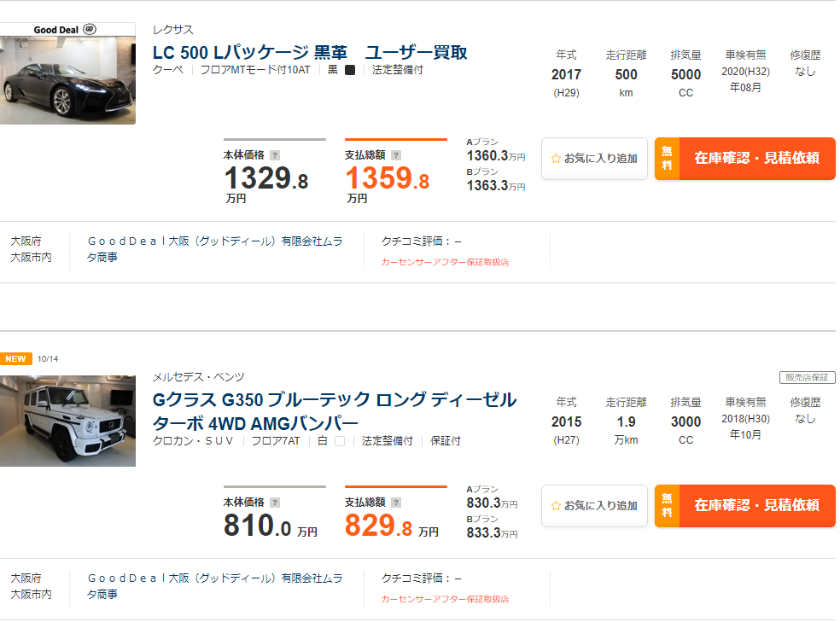The image size is (840, 622).
Task: Click the help icon beside G350 本体価格
Action: pyautogui.click(x=274, y=503)
